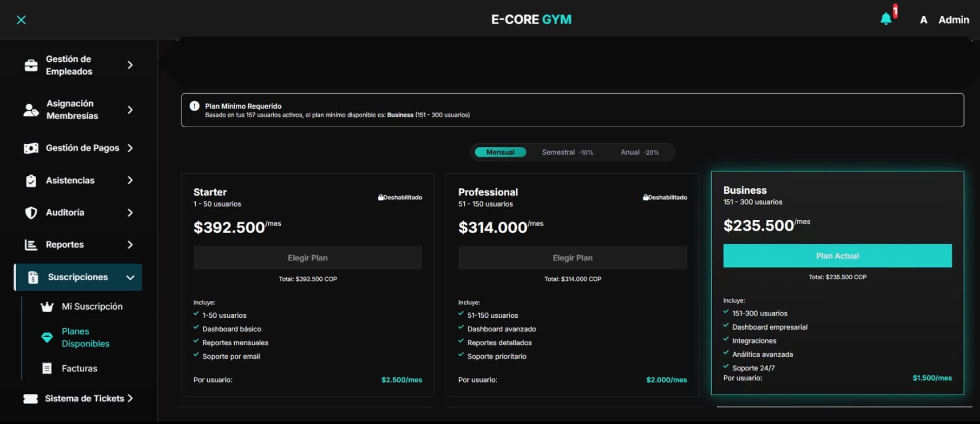Collapse Suscripciones menu chevron

click(x=130, y=278)
